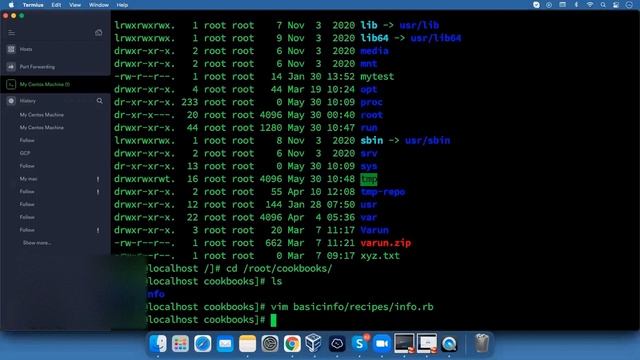This screenshot has width=640, height=360.
Task: Click 'opt' directory name
Action: (369, 89)
